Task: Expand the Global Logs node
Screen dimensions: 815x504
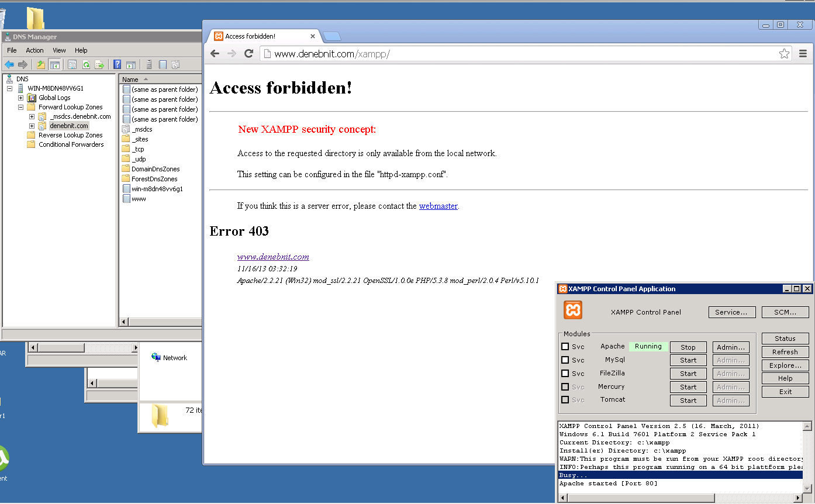Action: click(20, 98)
